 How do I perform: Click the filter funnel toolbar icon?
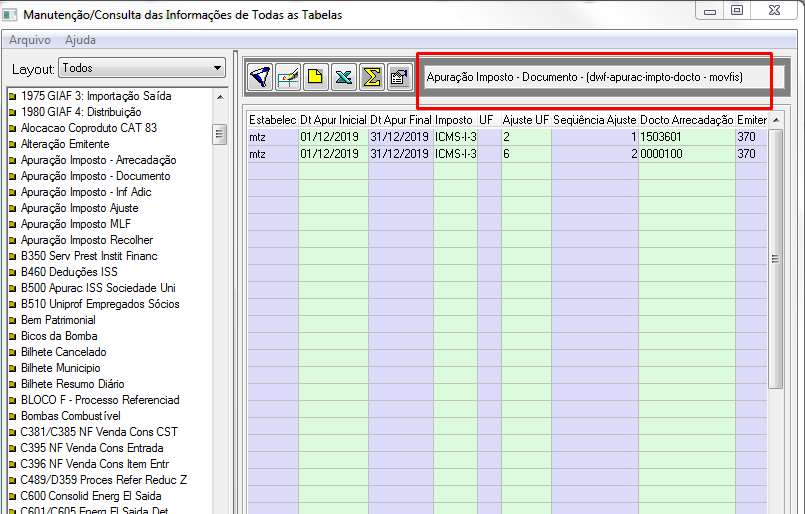pos(260,78)
